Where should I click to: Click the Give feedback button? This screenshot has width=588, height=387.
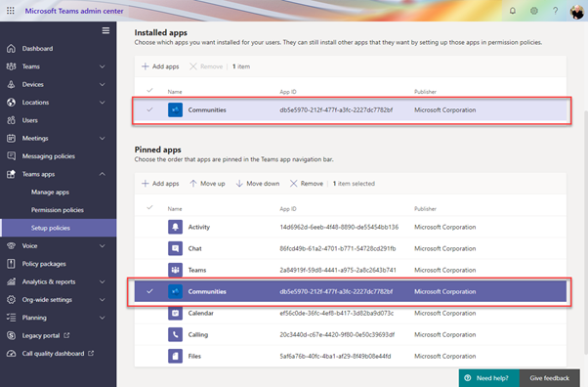549,378
